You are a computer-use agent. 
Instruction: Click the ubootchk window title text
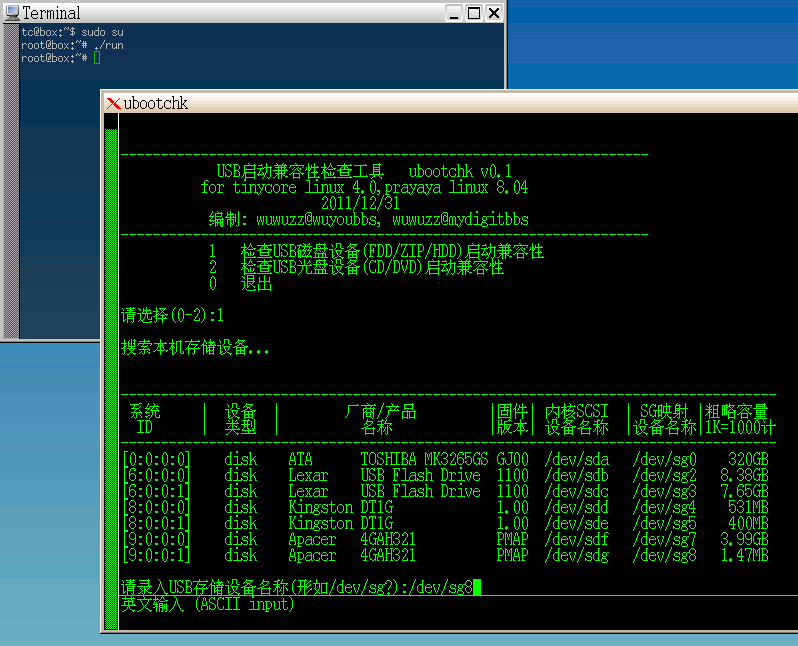click(156, 103)
